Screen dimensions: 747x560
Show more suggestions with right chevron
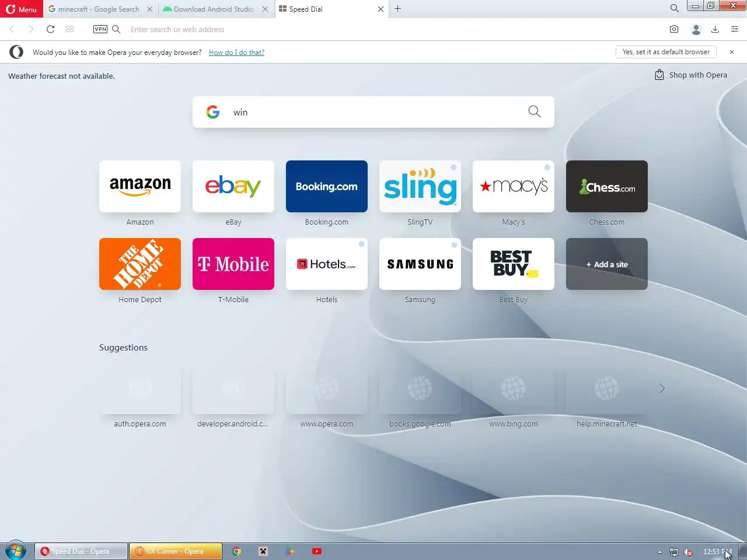click(662, 388)
